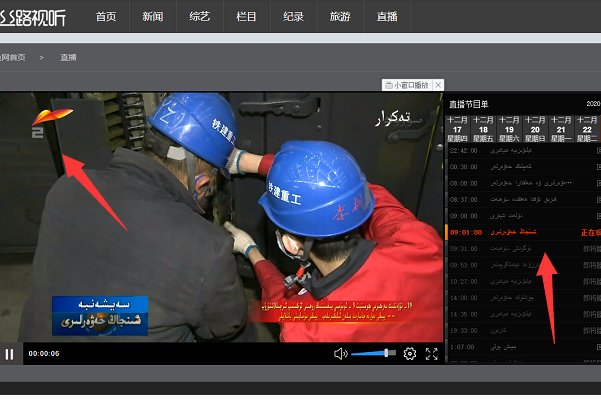Open the 纪录 navigation tab

(x=293, y=16)
